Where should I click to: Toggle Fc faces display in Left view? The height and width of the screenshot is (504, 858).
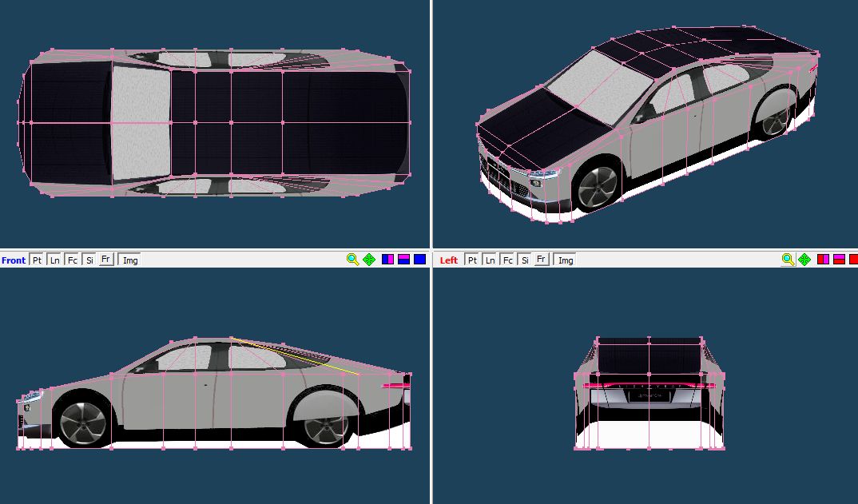coord(507,260)
